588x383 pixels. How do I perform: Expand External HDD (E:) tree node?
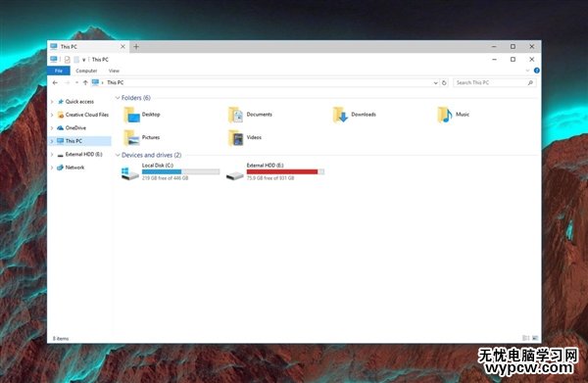pyautogui.click(x=52, y=154)
